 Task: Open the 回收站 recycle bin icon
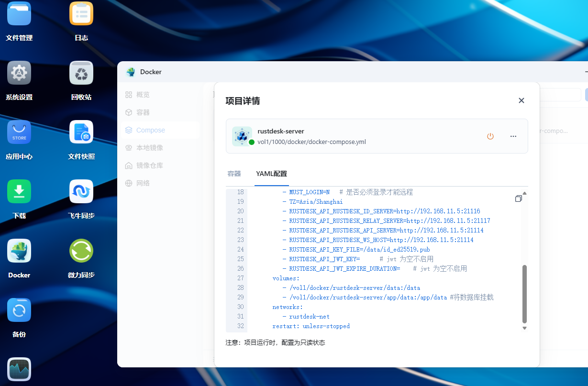tap(81, 73)
